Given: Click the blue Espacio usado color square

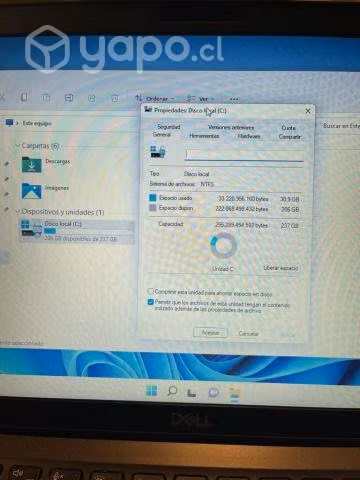Looking at the screenshot, I should point(153,198).
